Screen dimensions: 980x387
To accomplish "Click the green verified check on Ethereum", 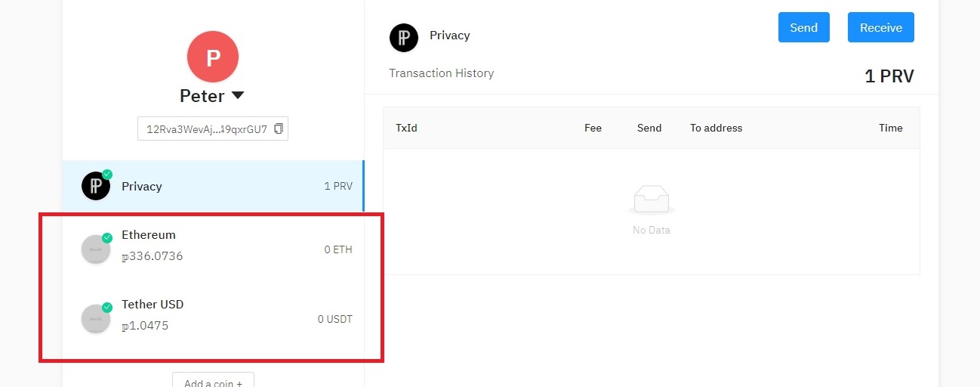I will click(x=107, y=237).
